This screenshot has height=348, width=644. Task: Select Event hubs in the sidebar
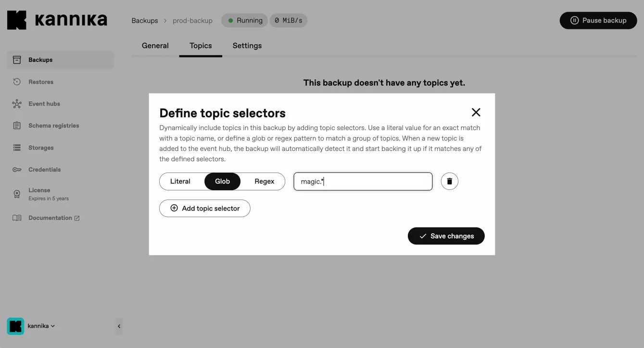coord(44,103)
